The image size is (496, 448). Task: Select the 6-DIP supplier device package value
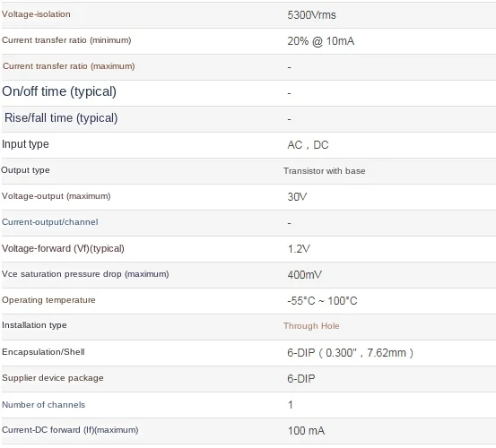[x=301, y=378]
